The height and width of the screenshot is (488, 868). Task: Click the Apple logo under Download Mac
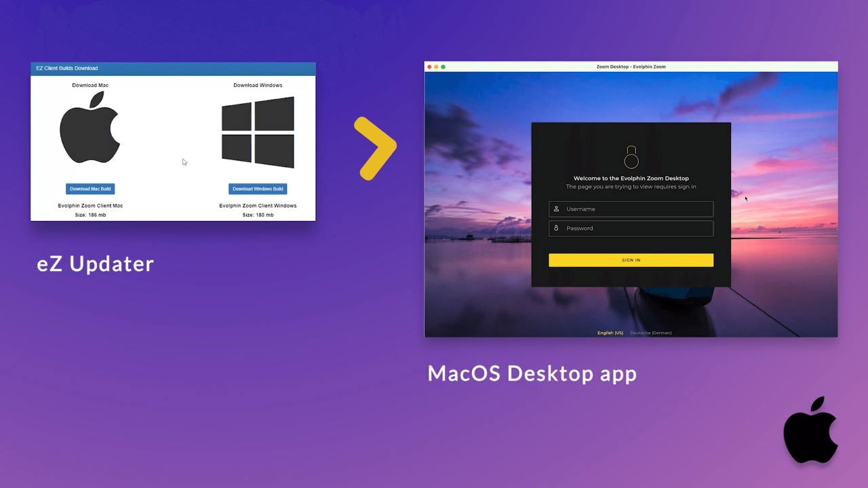[90, 127]
